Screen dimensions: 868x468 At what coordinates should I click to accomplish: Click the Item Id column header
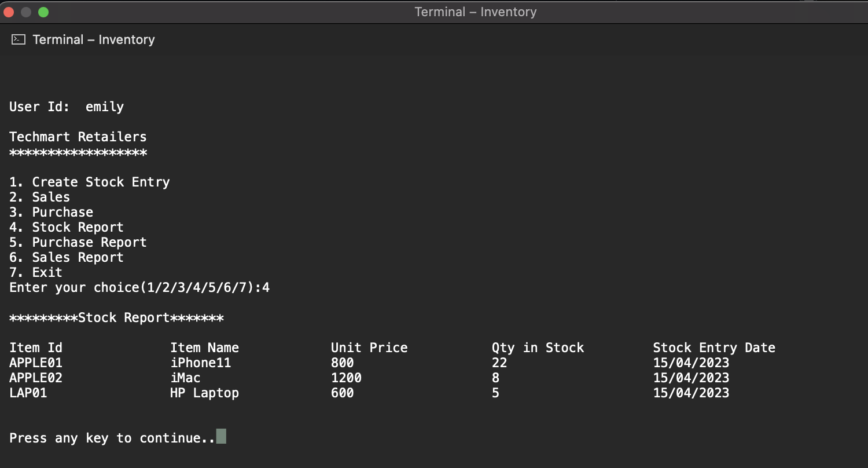[36, 348]
